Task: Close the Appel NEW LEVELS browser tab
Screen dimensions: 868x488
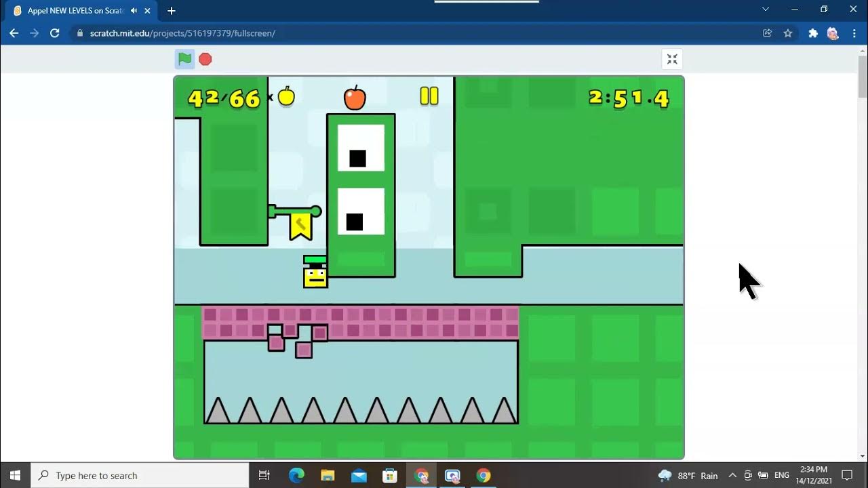Action: (147, 11)
